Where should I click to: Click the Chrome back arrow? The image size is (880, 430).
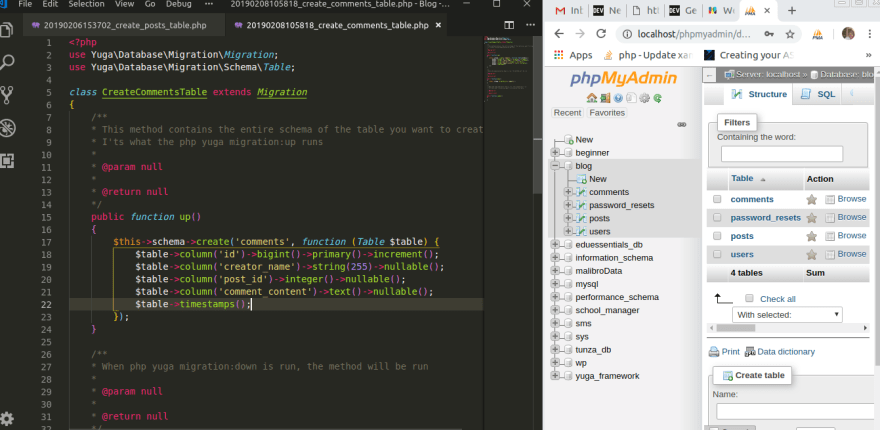(558, 34)
